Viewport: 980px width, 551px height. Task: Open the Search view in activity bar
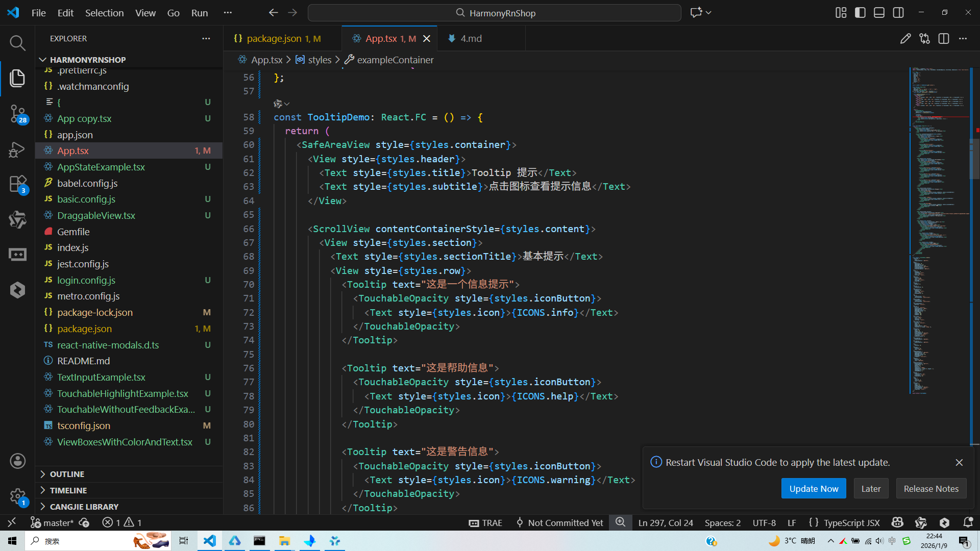17,43
